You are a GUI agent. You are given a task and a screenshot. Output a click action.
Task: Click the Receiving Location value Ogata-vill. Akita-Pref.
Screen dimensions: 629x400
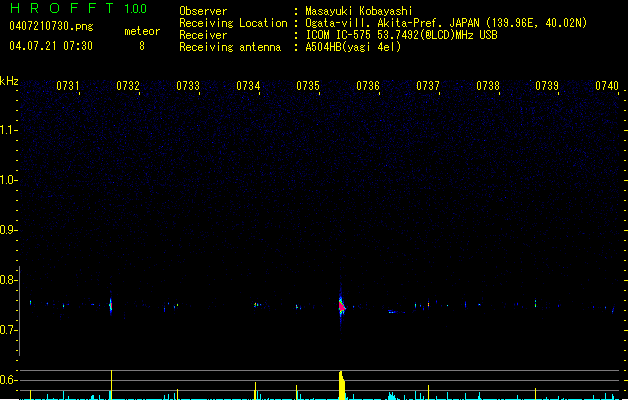[392, 23]
